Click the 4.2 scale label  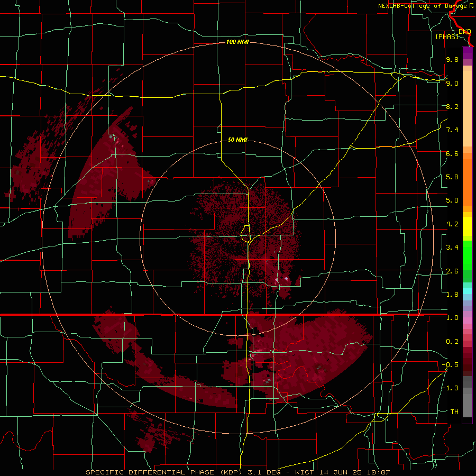pyautogui.click(x=452, y=224)
